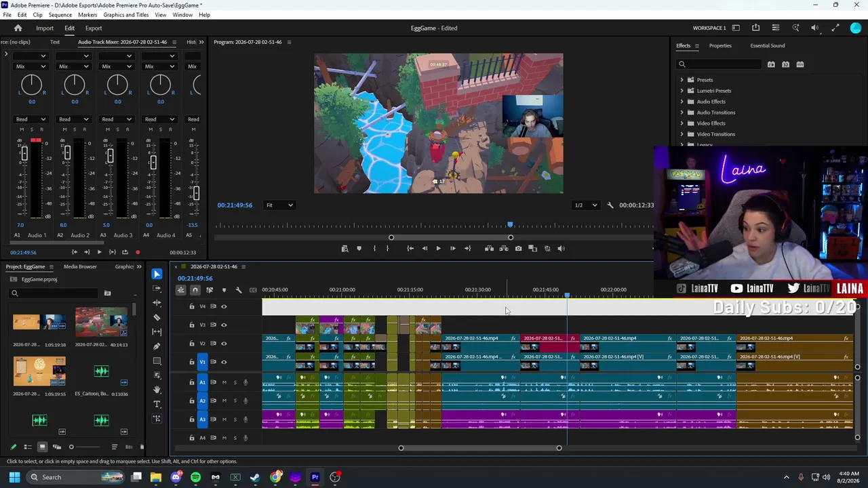Toggle visibility of track V4

tap(224, 306)
